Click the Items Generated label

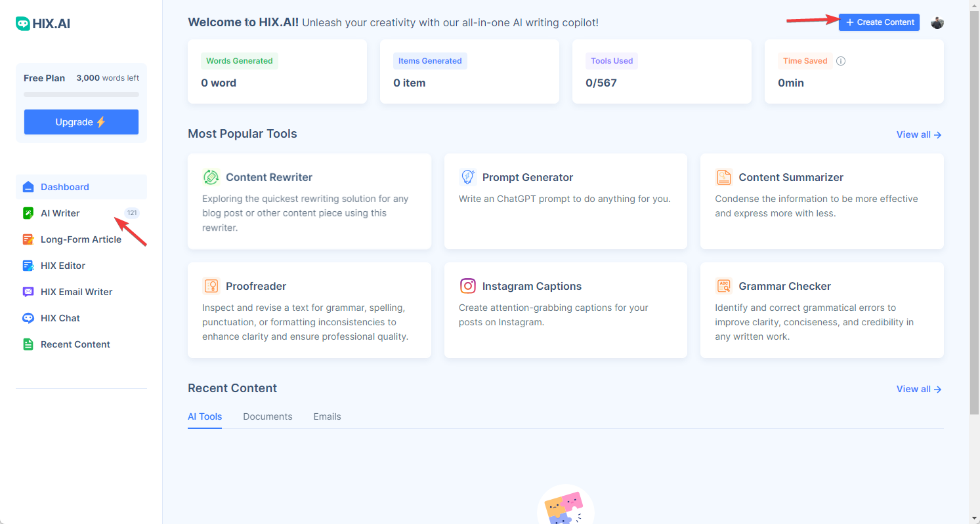pyautogui.click(x=430, y=61)
